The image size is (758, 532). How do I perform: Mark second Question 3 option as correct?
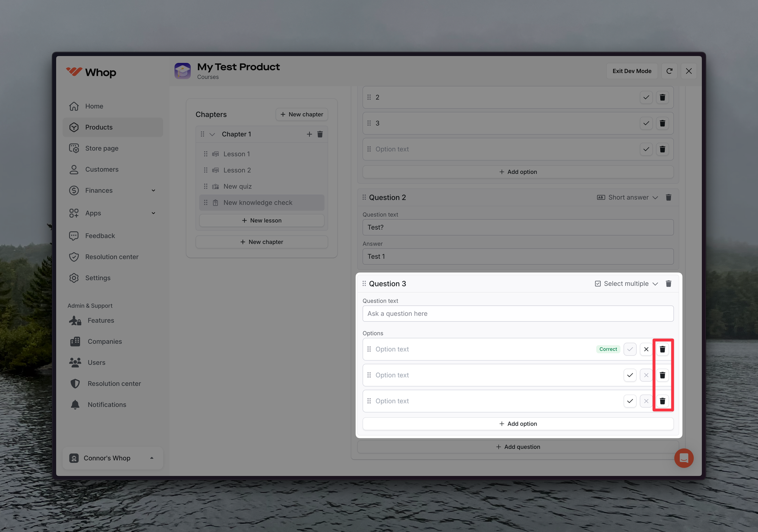point(630,375)
